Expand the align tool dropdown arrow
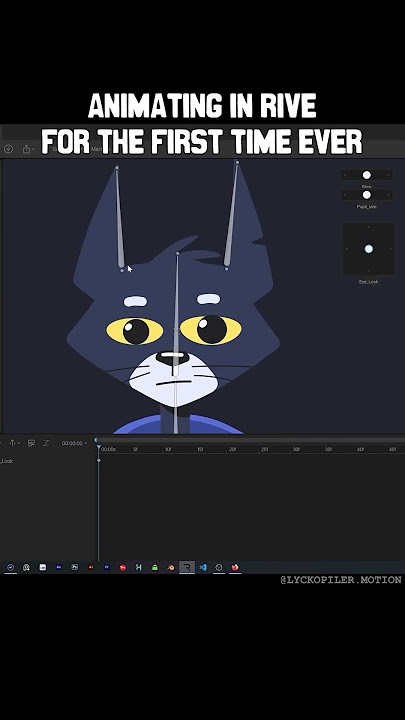405x720 pixels. (18, 444)
